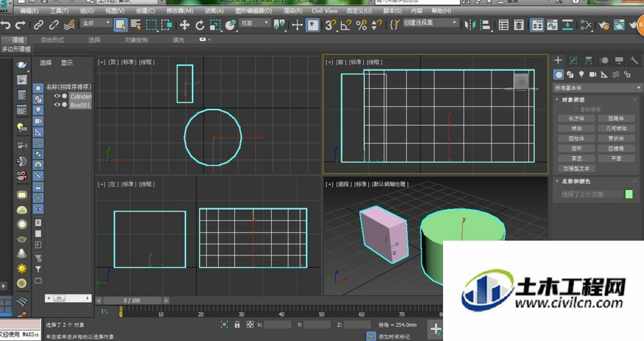This screenshot has height=341, width=644.
Task: Switch to the 对象绘制 ribbon tab
Action: coord(136,40)
